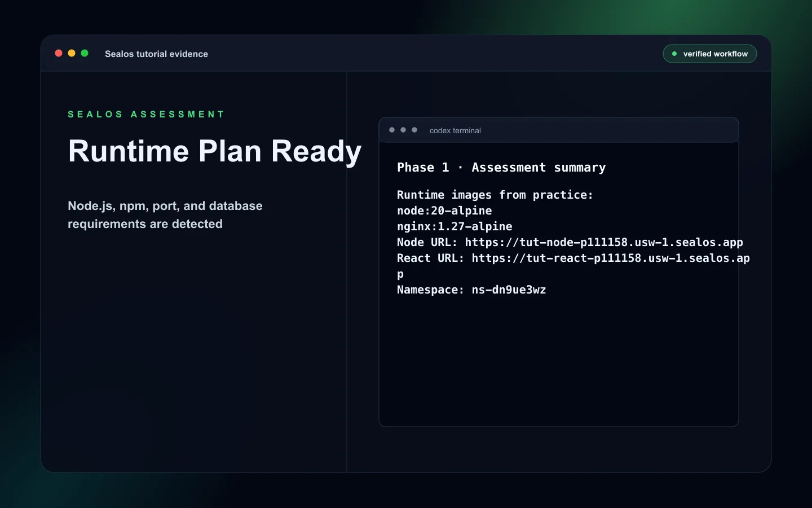The height and width of the screenshot is (508, 812).
Task: Click the 'codex terminal' title label
Action: tap(455, 130)
